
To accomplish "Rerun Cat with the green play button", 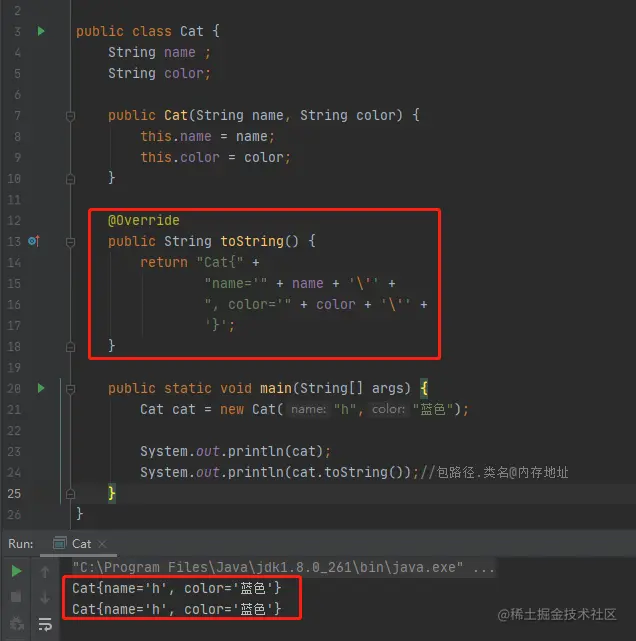I will point(16,571).
